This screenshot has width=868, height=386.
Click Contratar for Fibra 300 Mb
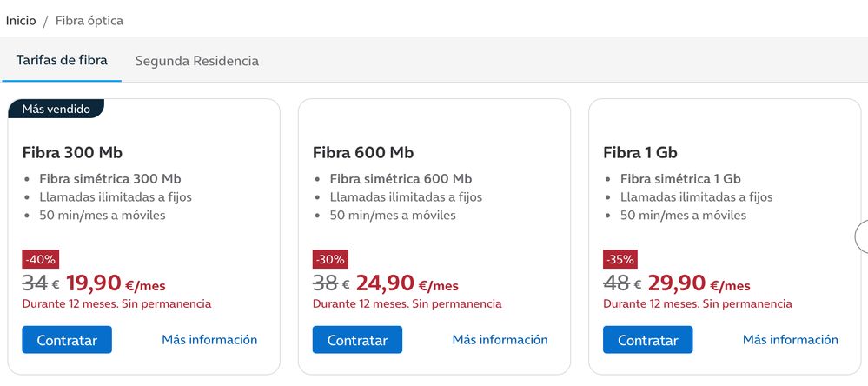[67, 340]
